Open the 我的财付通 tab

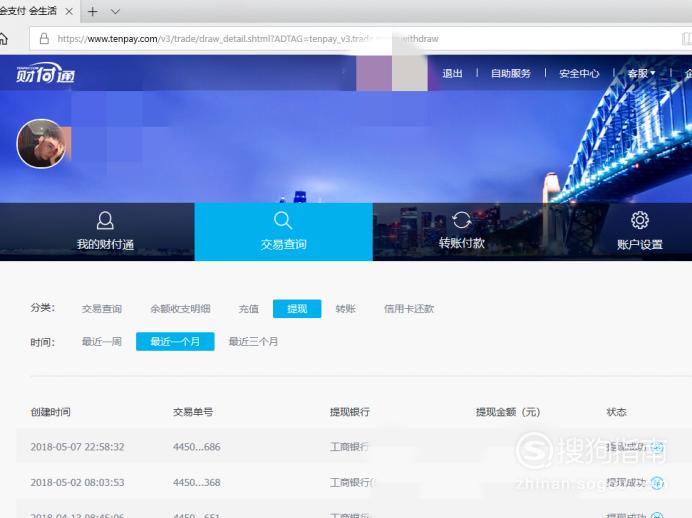click(105, 232)
